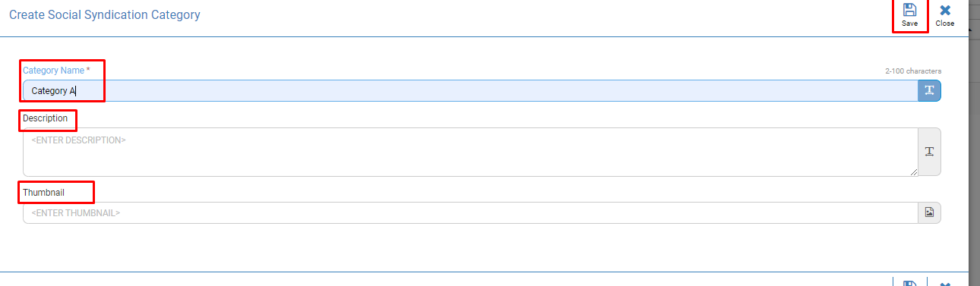
Task: Click the Close text under X icon
Action: (945, 24)
